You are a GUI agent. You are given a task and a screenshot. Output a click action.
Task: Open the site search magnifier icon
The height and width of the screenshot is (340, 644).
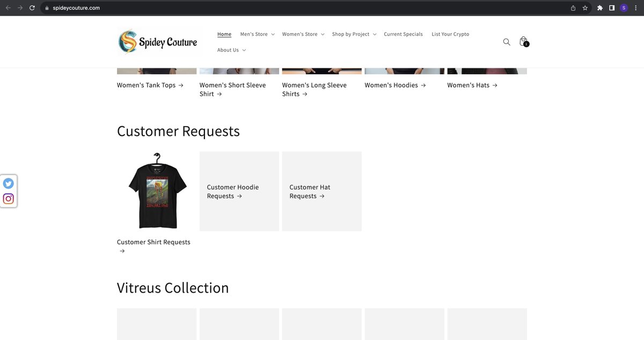coord(507,42)
